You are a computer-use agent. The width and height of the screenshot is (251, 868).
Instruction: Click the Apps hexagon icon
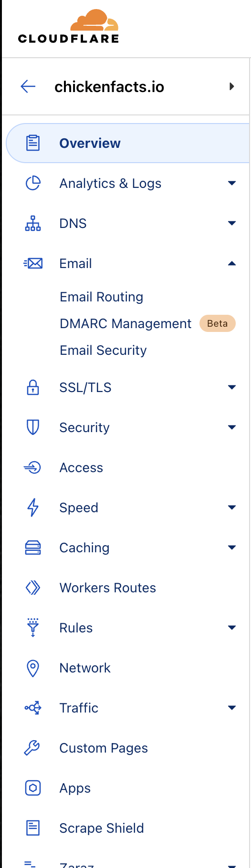click(33, 788)
